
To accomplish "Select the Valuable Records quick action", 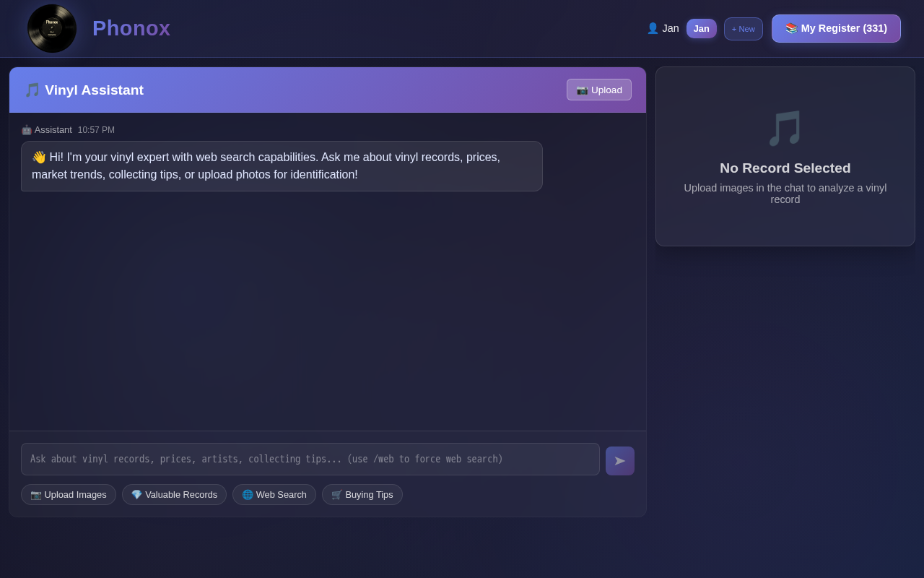I will pos(174,494).
